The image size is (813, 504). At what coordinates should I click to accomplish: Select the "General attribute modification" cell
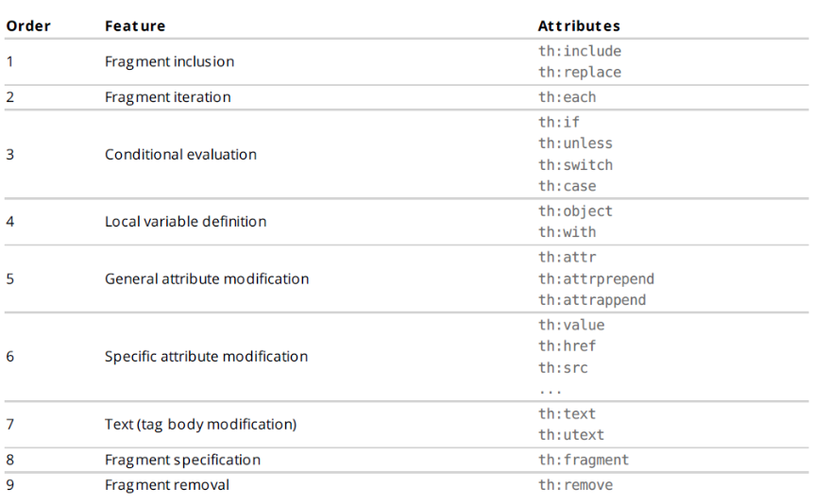[207, 279]
